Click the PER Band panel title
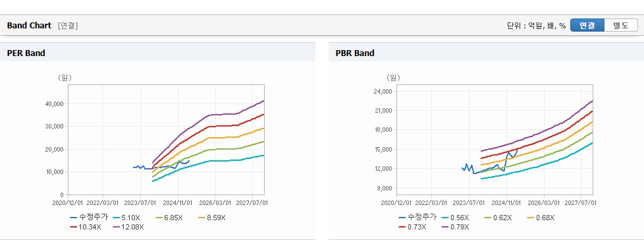Image resolution: width=644 pixels, height=240 pixels. (x=26, y=53)
